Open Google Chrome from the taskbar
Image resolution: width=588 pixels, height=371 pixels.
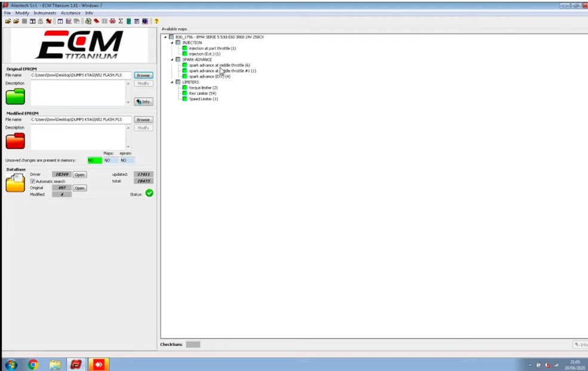point(33,364)
